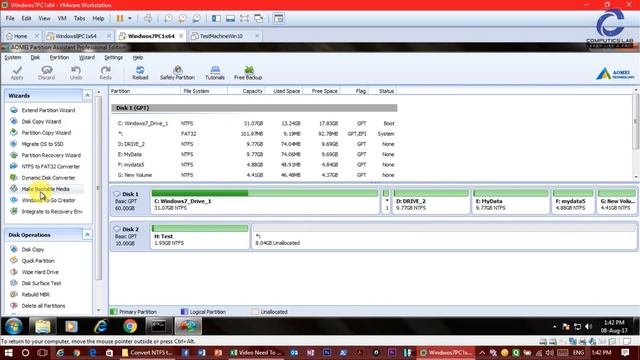Choose Quick Partition operation
Image resolution: width=640 pixels, height=360 pixels.
point(38,261)
